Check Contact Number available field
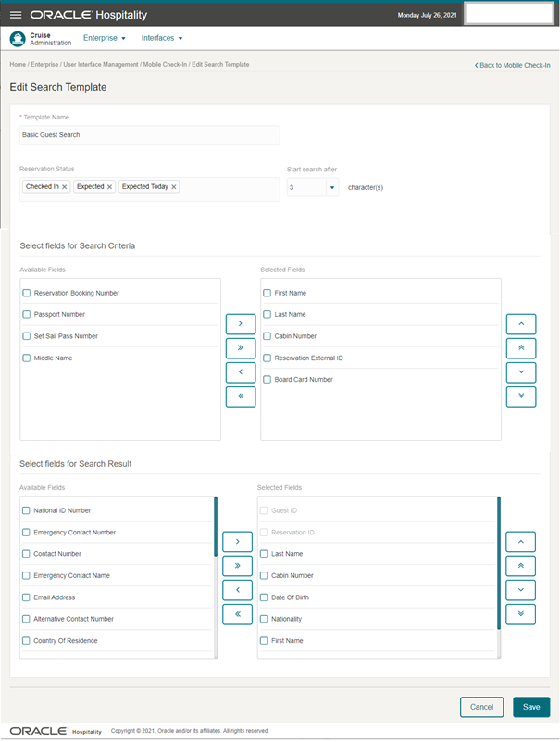The image size is (560, 742). tap(26, 554)
